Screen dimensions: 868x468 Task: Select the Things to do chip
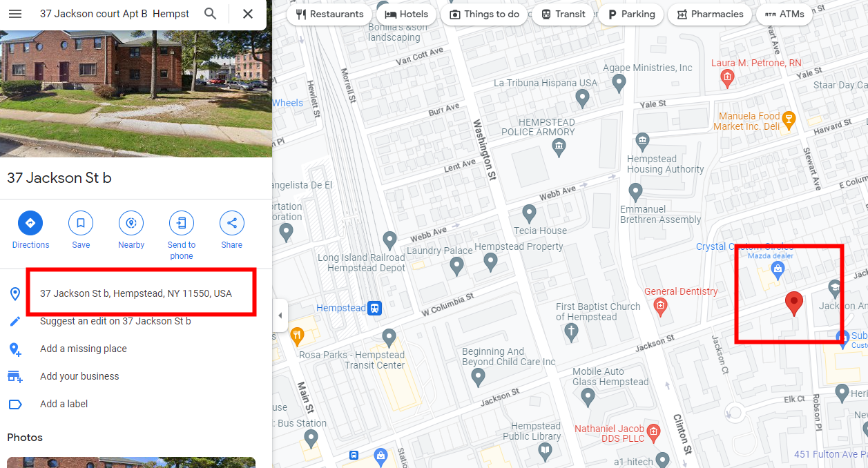click(484, 14)
